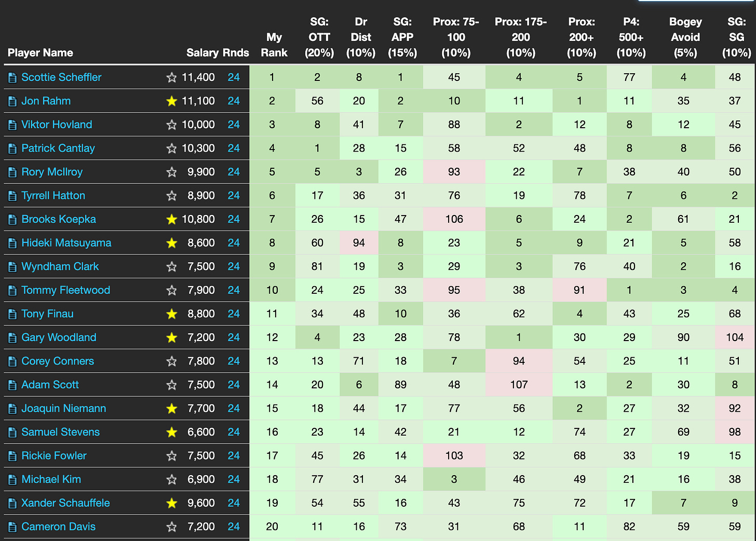
Task: Toggle Tony Finau's favorite star
Action: click(171, 314)
